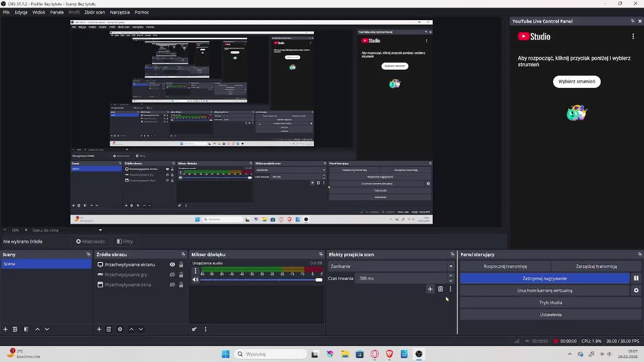644x362 pixels.
Task: Open the Zbiór scen menu
Action: (x=95, y=12)
